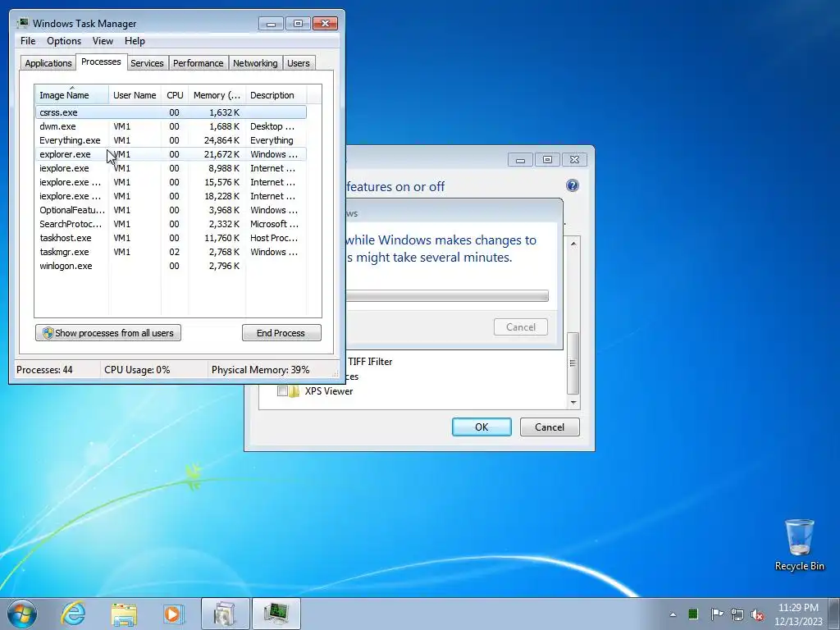Click the green CPU meter tray icon
This screenshot has height=630, width=840.
[692, 614]
